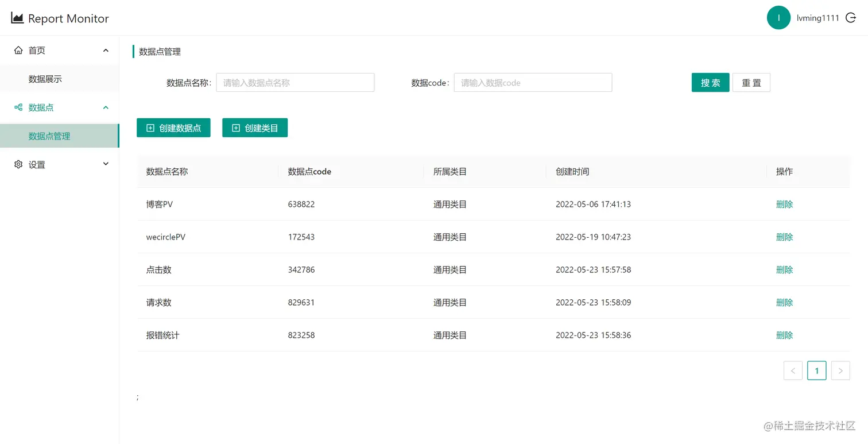
Task: Click the 重置 reset button
Action: point(751,82)
